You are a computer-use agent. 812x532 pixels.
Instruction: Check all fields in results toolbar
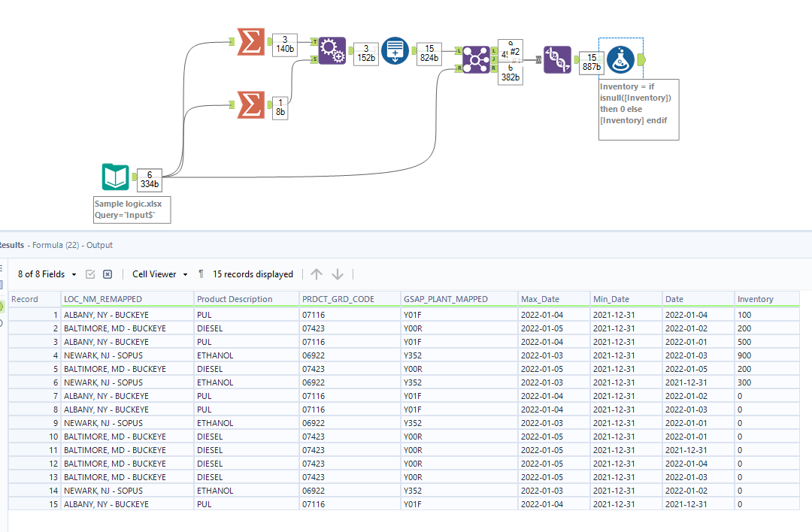(90, 274)
